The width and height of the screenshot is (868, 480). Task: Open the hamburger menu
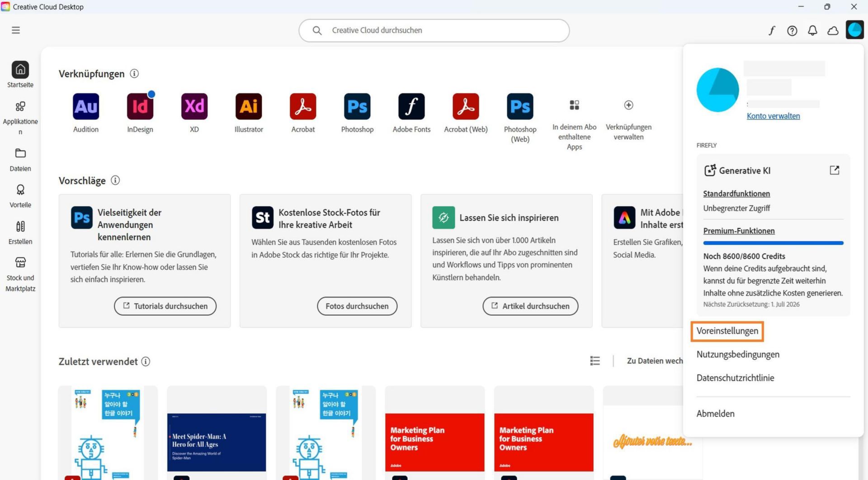(x=16, y=30)
